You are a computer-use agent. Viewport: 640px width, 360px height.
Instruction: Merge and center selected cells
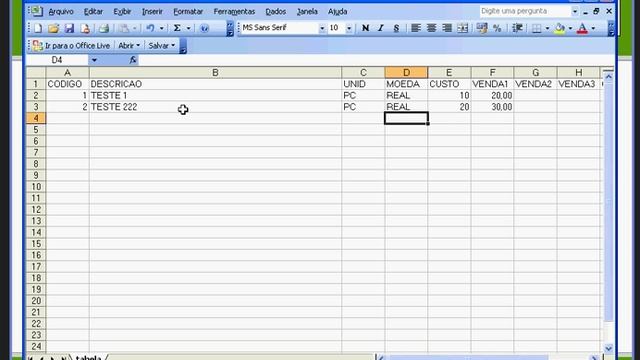[x=462, y=28]
